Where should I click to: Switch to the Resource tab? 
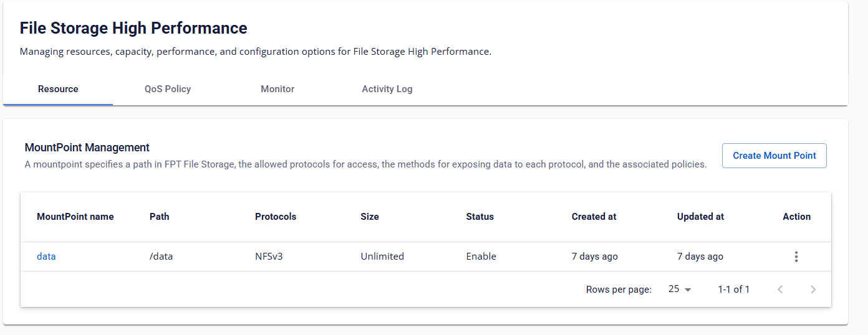(58, 89)
